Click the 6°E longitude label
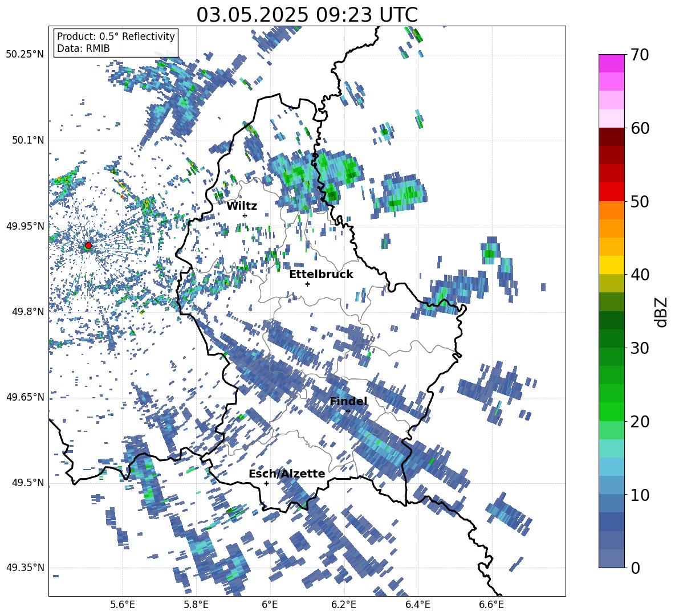Viewport: 675px width, 616px height. [270, 605]
